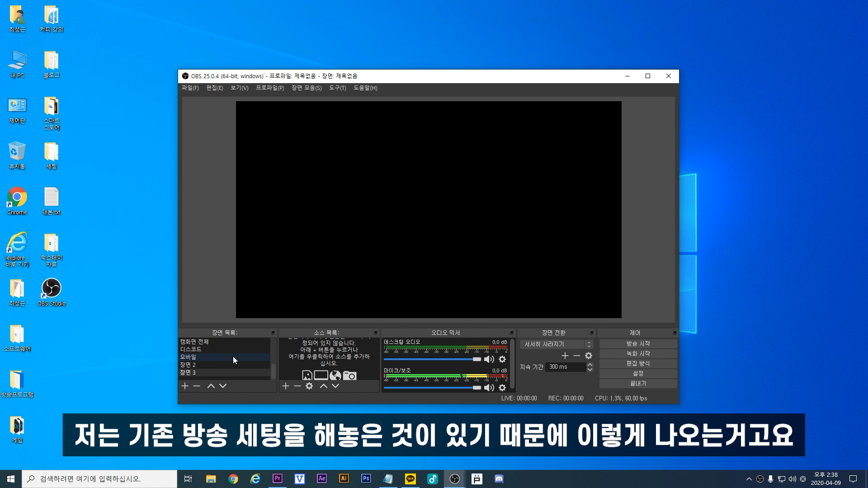This screenshot has width=868, height=488.
Task: Open source properties gear icon
Action: click(309, 386)
